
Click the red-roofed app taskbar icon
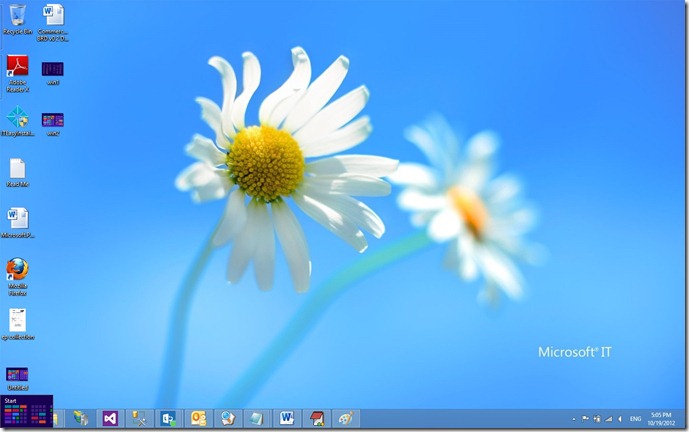point(316,418)
